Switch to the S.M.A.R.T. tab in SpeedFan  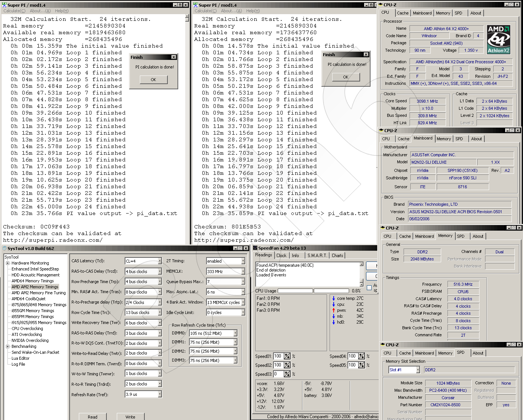pos(317,256)
